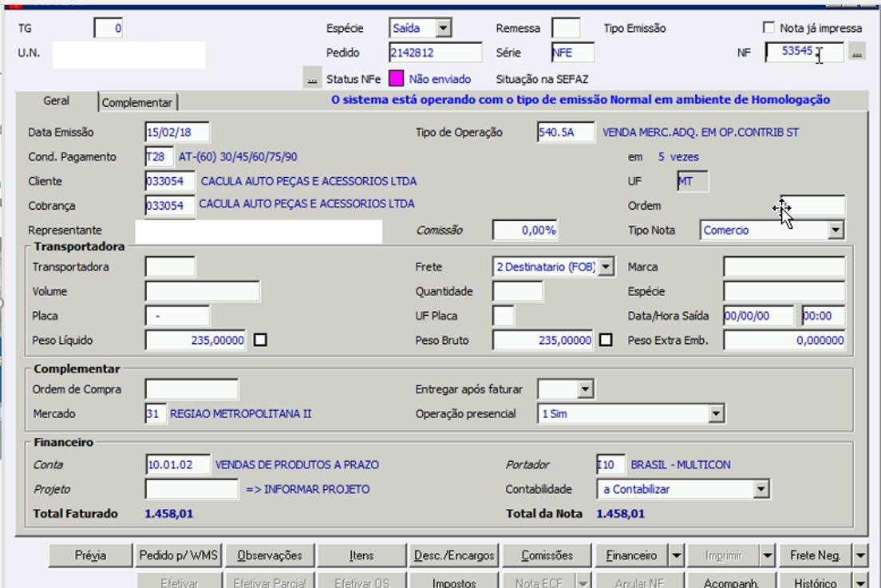This screenshot has width=881, height=588.
Task: Toggle the checkbox next to Peso Líquido
Action: point(260,340)
